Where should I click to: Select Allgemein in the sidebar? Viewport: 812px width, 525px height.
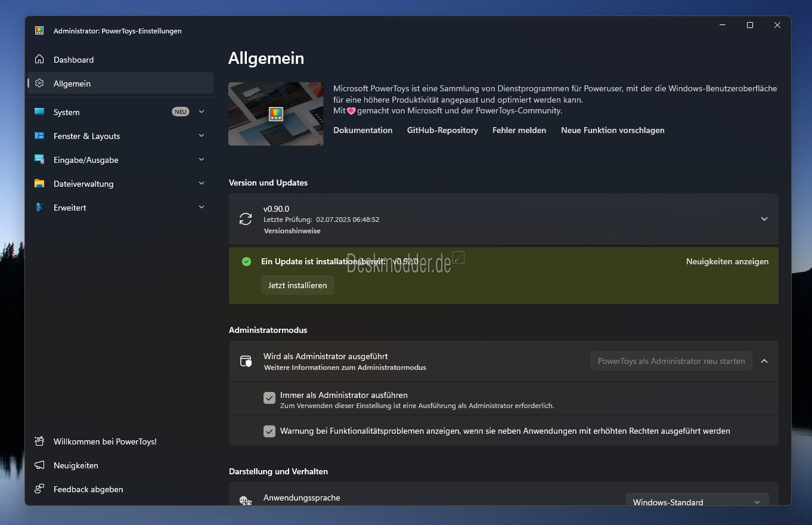pyautogui.click(x=120, y=84)
